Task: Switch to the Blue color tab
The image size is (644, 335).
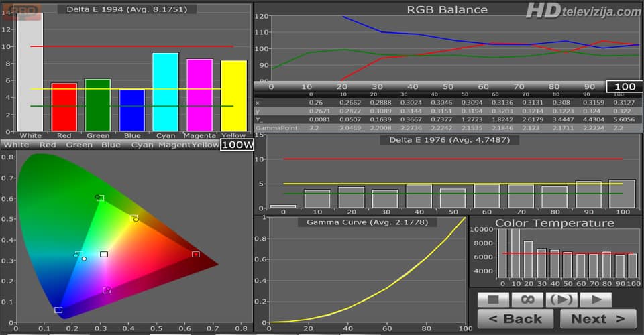Action: click(111, 145)
